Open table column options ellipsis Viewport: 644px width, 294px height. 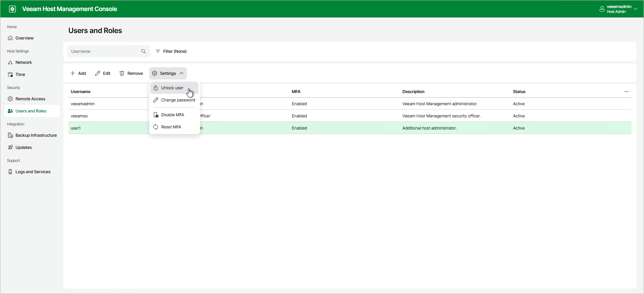[627, 92]
